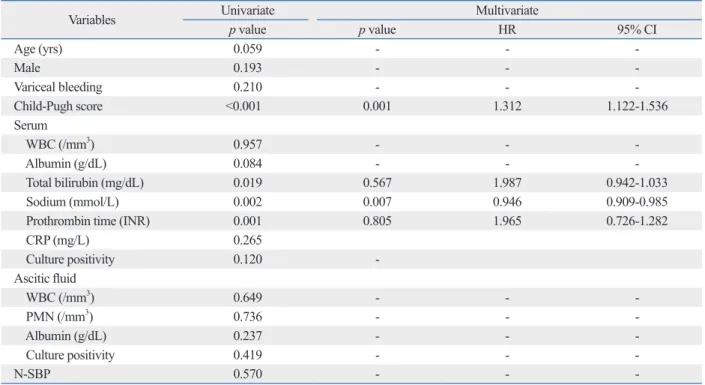Viewport: 705px width, 385px height.
Task: Select the 0.726-1.282 confidence interval
Action: pyautogui.click(x=637, y=221)
